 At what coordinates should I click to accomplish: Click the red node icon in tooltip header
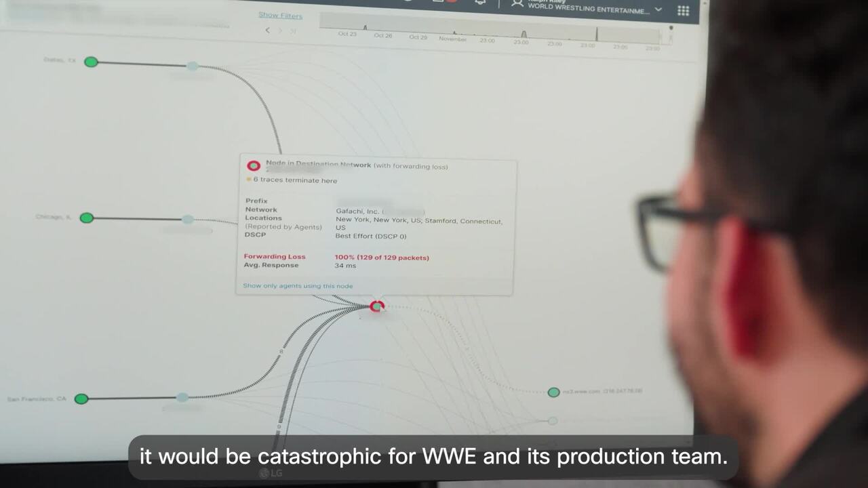254,165
